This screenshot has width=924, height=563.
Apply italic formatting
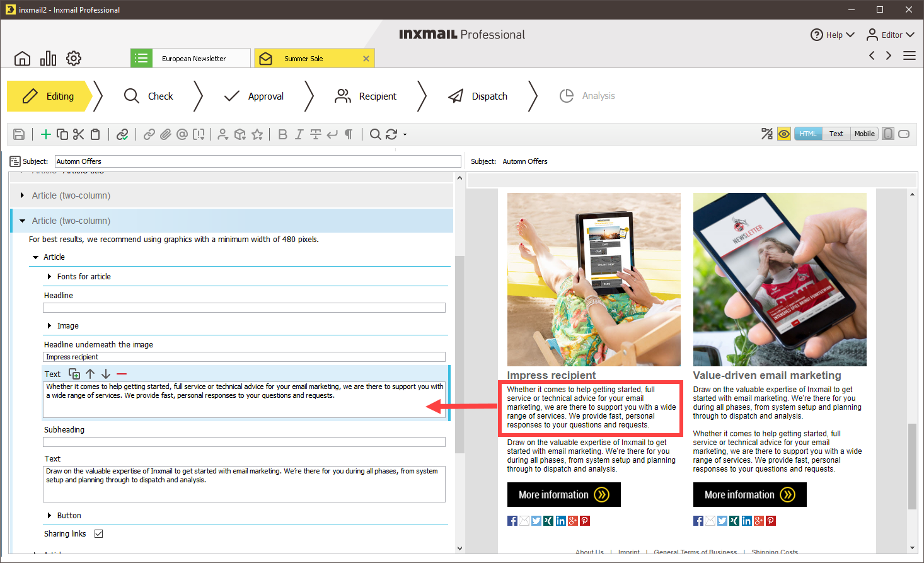pos(299,134)
